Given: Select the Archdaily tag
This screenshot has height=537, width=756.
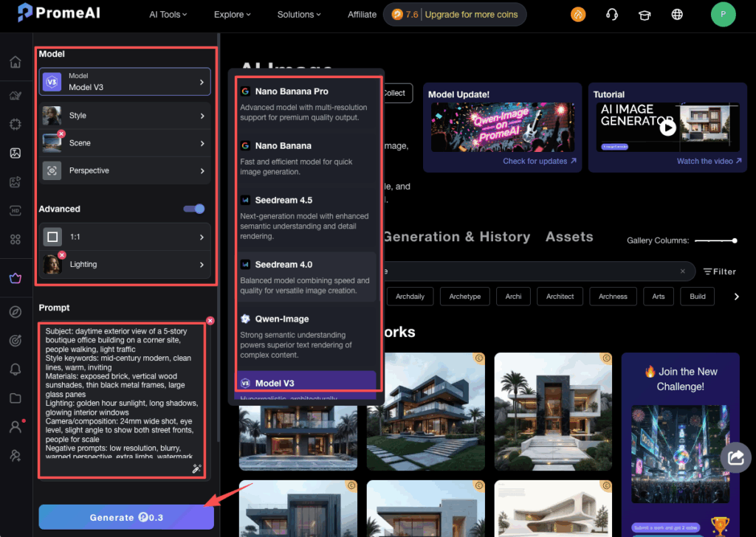Looking at the screenshot, I should point(410,297).
